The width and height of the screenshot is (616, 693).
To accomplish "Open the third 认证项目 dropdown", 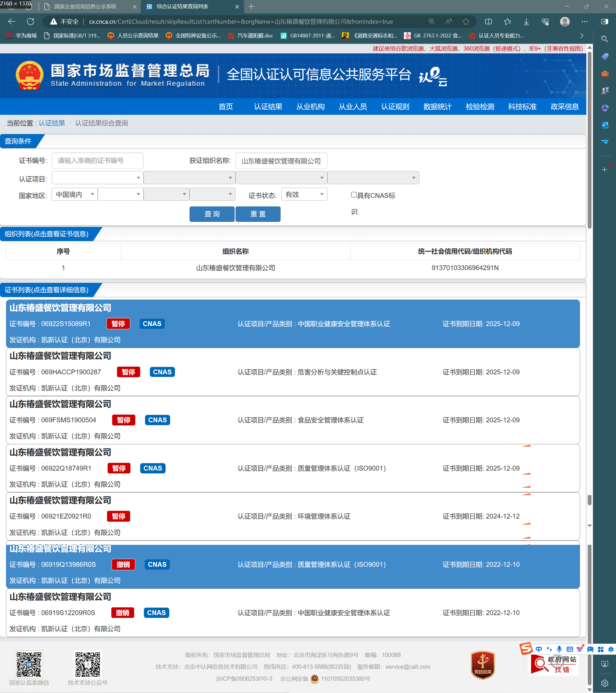I will 281,178.
